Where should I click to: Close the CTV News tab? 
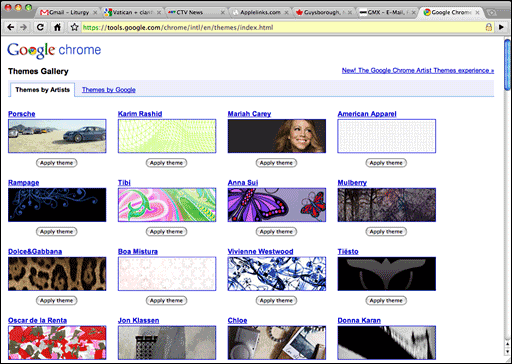pyautogui.click(x=223, y=12)
